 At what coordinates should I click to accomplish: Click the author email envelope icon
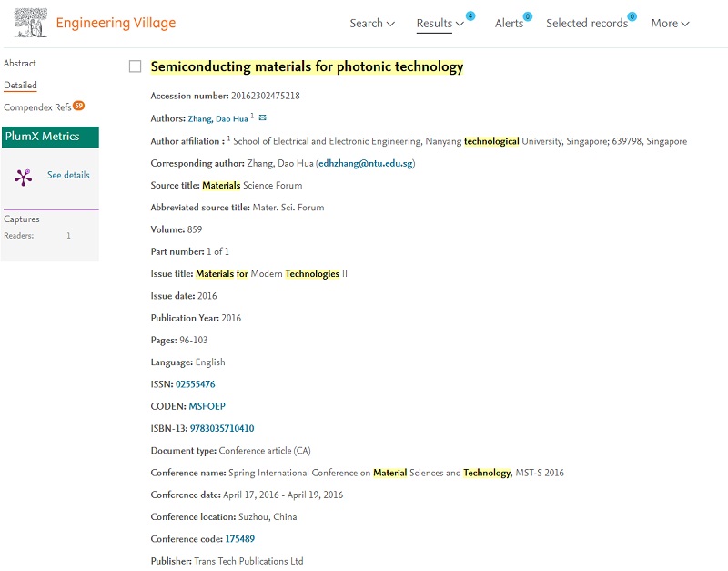(x=263, y=118)
